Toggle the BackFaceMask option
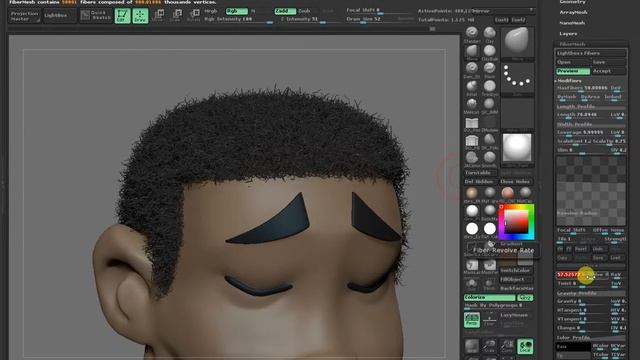This screenshot has width=640, height=360. point(516,289)
